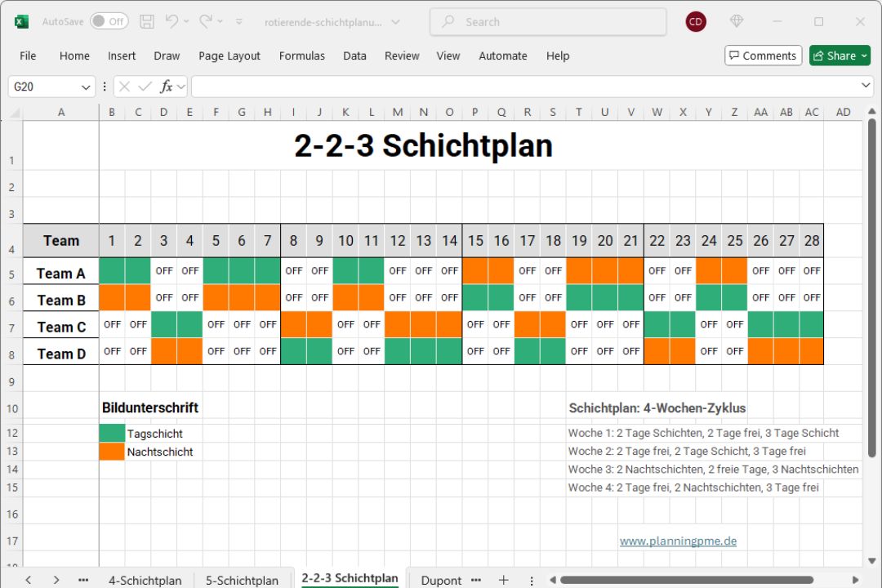Image resolution: width=882 pixels, height=588 pixels.
Task: Select the orange Nachtschicht legend swatch
Action: [112, 452]
